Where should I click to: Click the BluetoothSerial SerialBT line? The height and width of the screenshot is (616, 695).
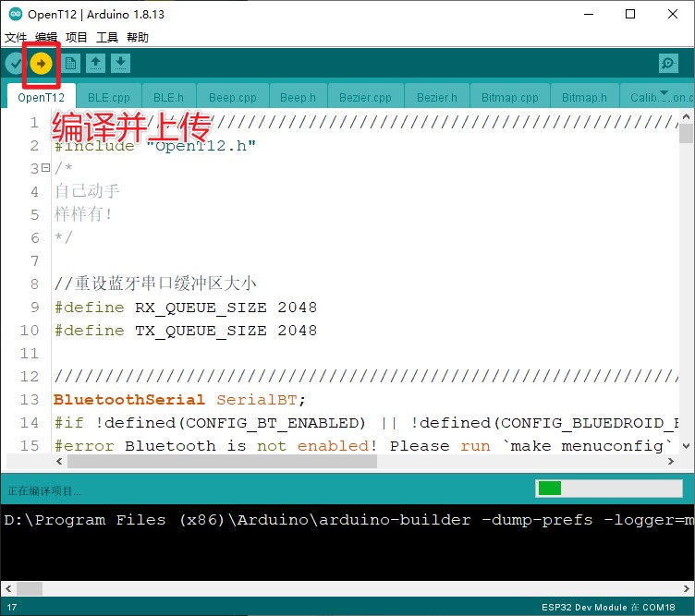(179, 400)
